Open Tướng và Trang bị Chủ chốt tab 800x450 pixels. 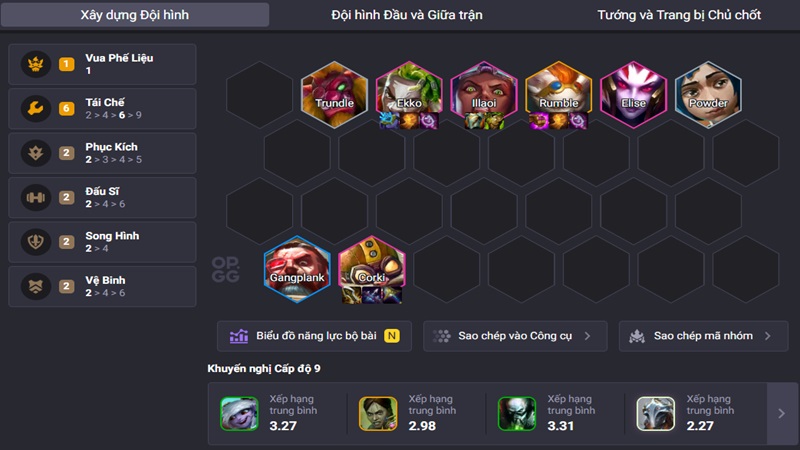coord(679,15)
